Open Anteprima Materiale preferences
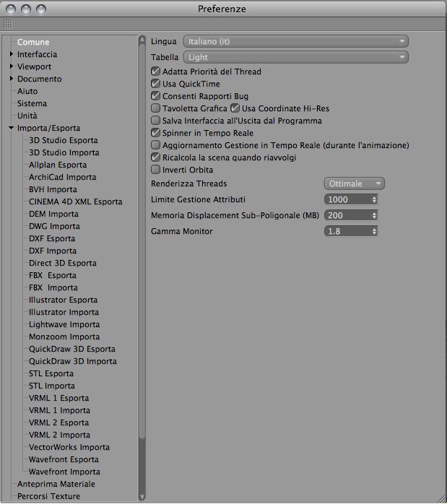 56,484
